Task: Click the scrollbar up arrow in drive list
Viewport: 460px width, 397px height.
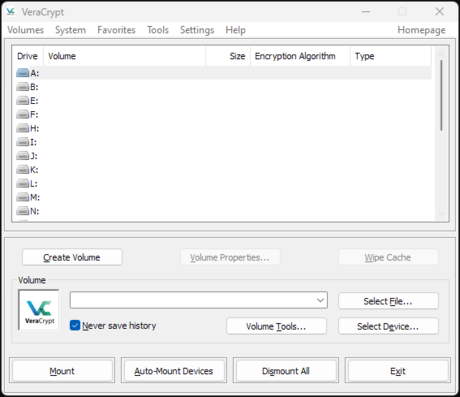Action: pyautogui.click(x=441, y=53)
